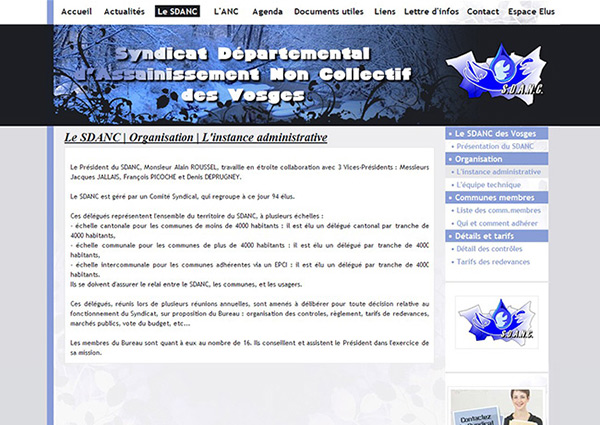
Task: Click the line starting 'échelle intercommunale pour les communes'
Action: coord(249,270)
